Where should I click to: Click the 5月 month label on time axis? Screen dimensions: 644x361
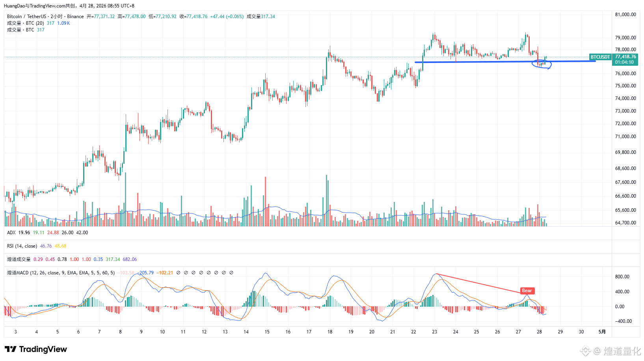pyautogui.click(x=602, y=332)
